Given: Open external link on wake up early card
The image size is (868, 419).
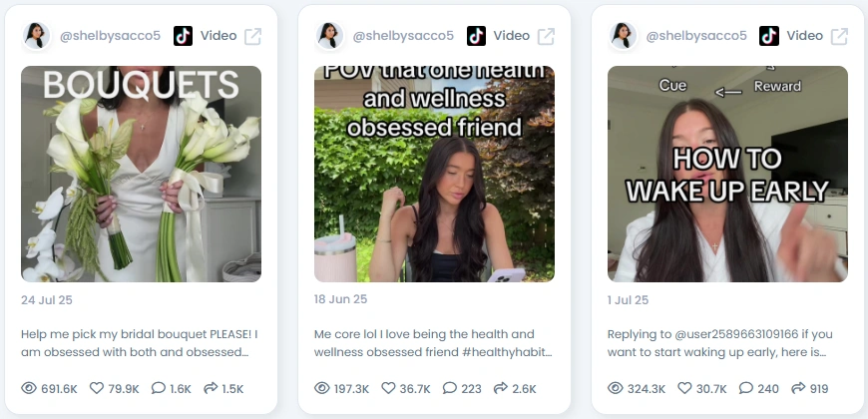Looking at the screenshot, I should point(840,36).
